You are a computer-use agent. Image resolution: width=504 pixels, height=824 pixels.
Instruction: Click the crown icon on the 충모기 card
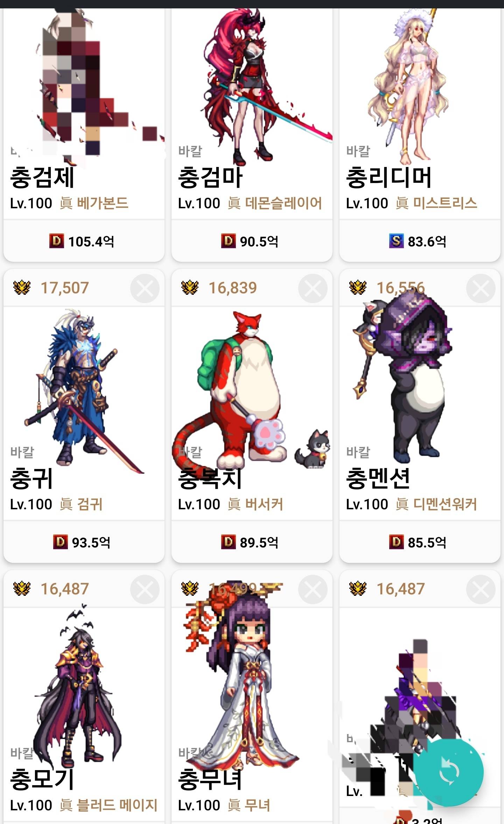pyautogui.click(x=22, y=589)
